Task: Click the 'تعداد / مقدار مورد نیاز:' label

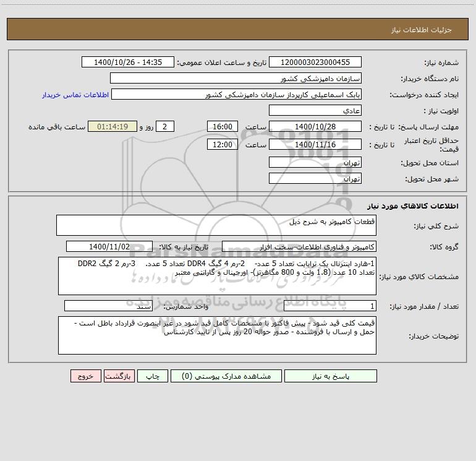Action: click(x=424, y=307)
